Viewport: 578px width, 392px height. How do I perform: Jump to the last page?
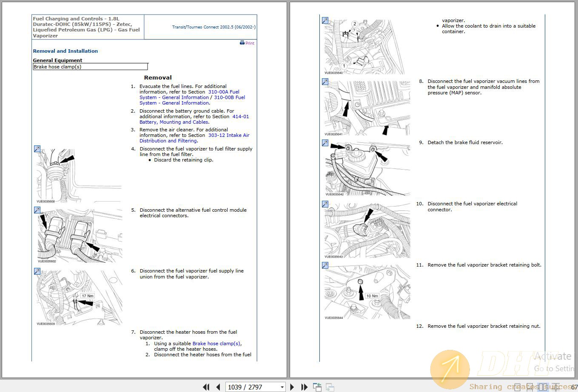[304, 387]
